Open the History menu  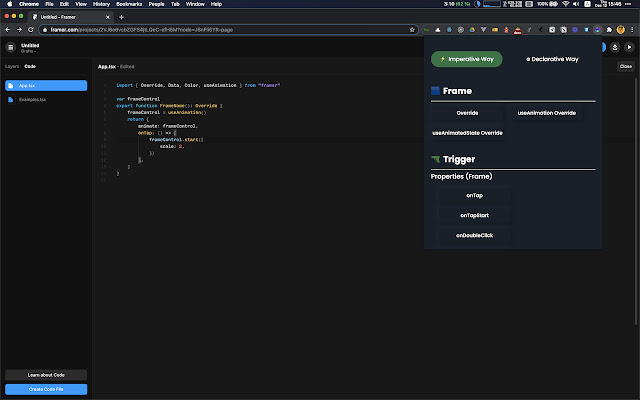pyautogui.click(x=101, y=4)
